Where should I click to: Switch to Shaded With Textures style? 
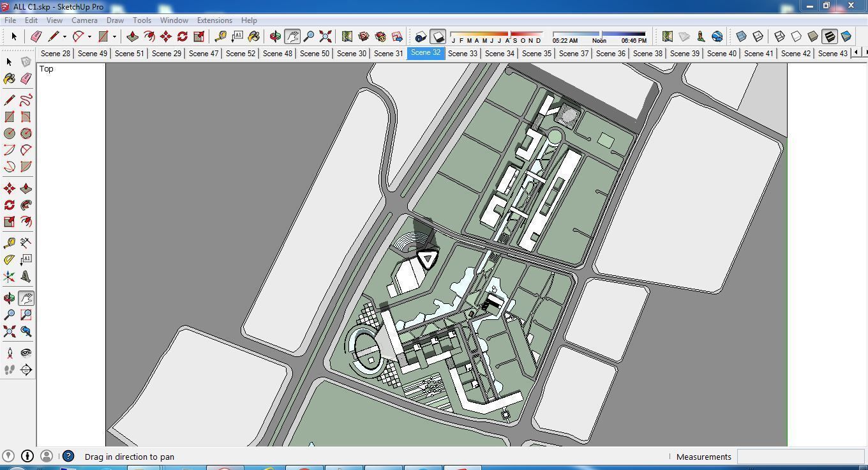(830, 36)
